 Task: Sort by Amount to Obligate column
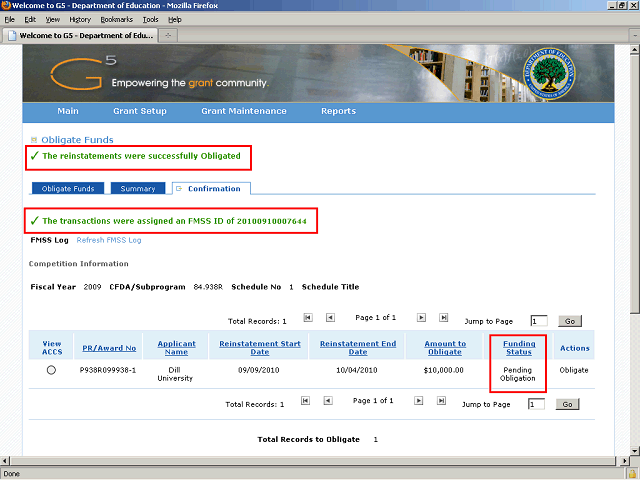pos(445,348)
